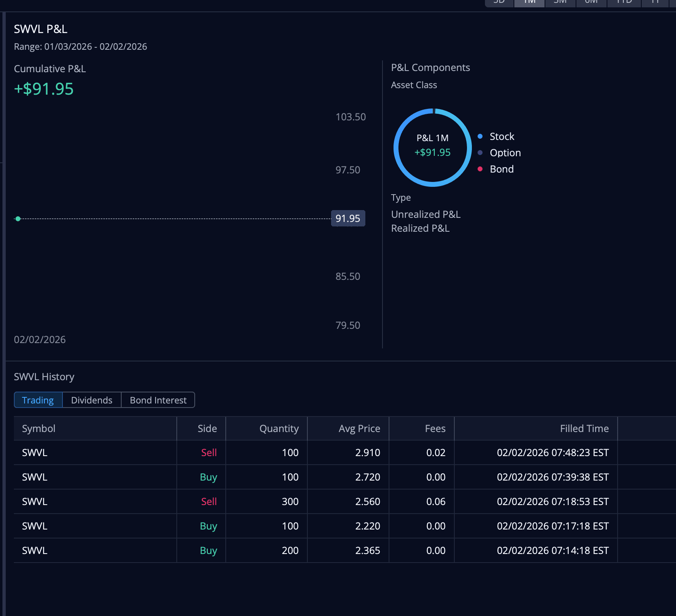Sort trades by Avg Price header
The height and width of the screenshot is (616, 676).
pyautogui.click(x=359, y=428)
